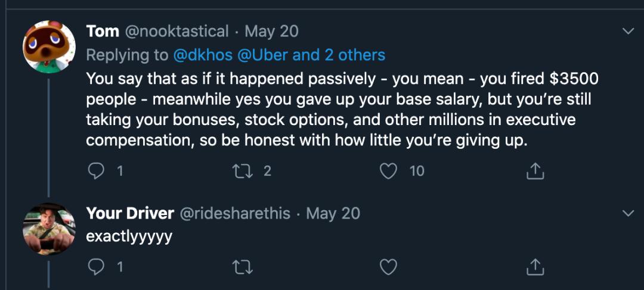Reply to Tom's tweet via comment icon
The height and width of the screenshot is (290, 644).
coord(96,171)
